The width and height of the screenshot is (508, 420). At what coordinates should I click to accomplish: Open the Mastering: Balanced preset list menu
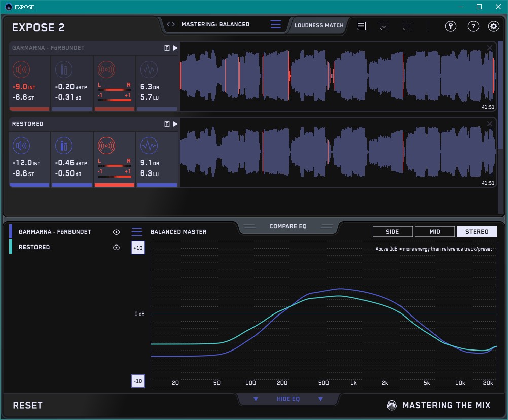pyautogui.click(x=275, y=24)
